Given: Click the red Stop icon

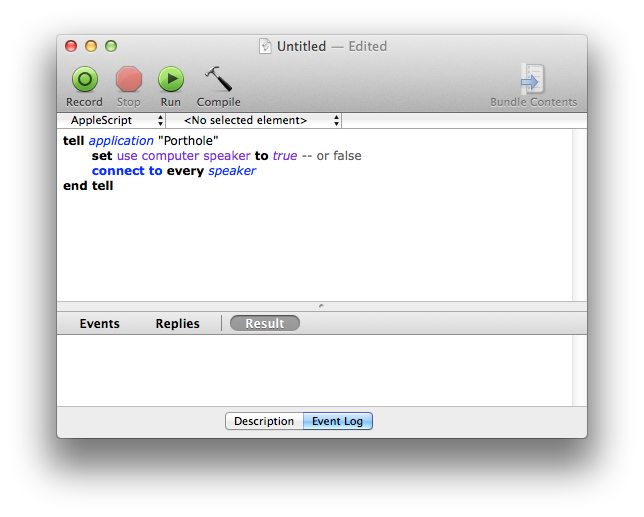Looking at the screenshot, I should click(x=129, y=79).
